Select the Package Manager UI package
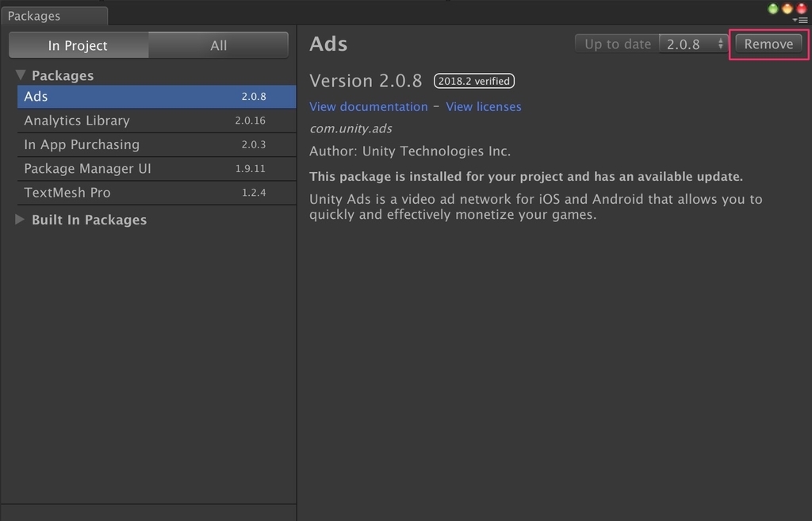 tap(156, 169)
